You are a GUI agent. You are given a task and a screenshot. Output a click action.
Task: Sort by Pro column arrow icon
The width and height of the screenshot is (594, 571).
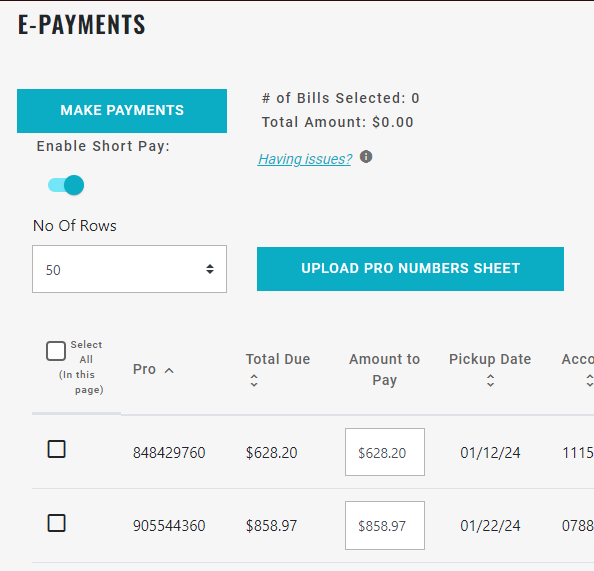coord(169,370)
